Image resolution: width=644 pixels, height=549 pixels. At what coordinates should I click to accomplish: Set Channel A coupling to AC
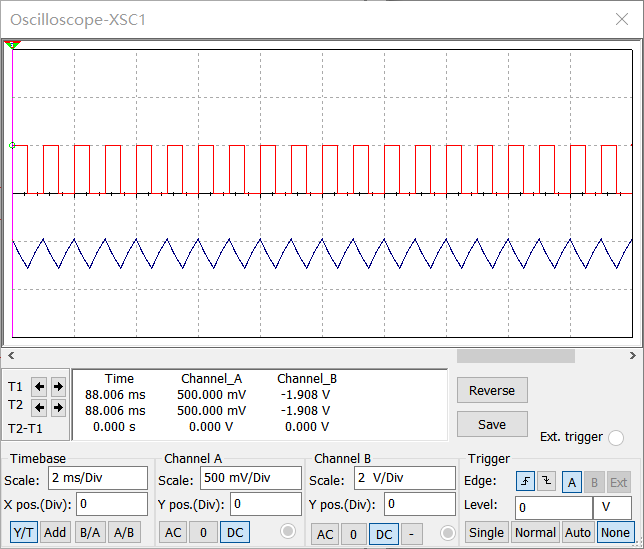(173, 533)
